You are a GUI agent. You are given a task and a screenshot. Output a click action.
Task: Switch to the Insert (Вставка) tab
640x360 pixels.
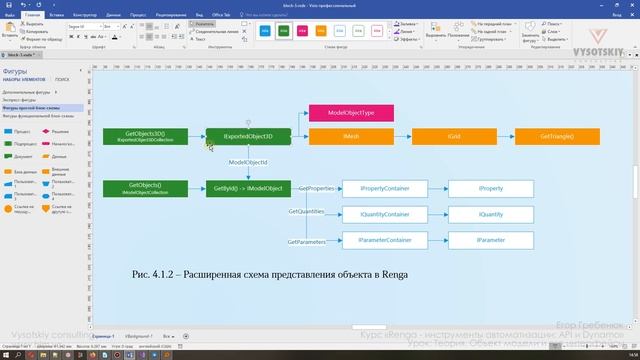pos(56,15)
